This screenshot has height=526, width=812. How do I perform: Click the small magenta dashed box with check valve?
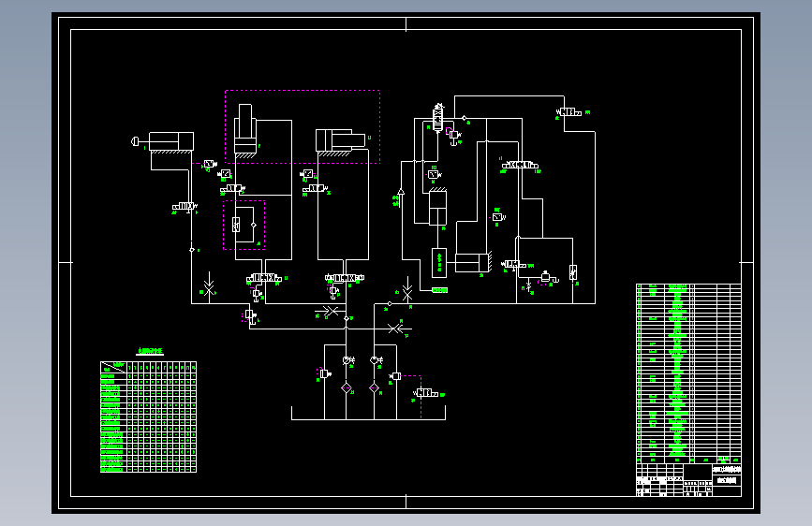tap(244, 225)
